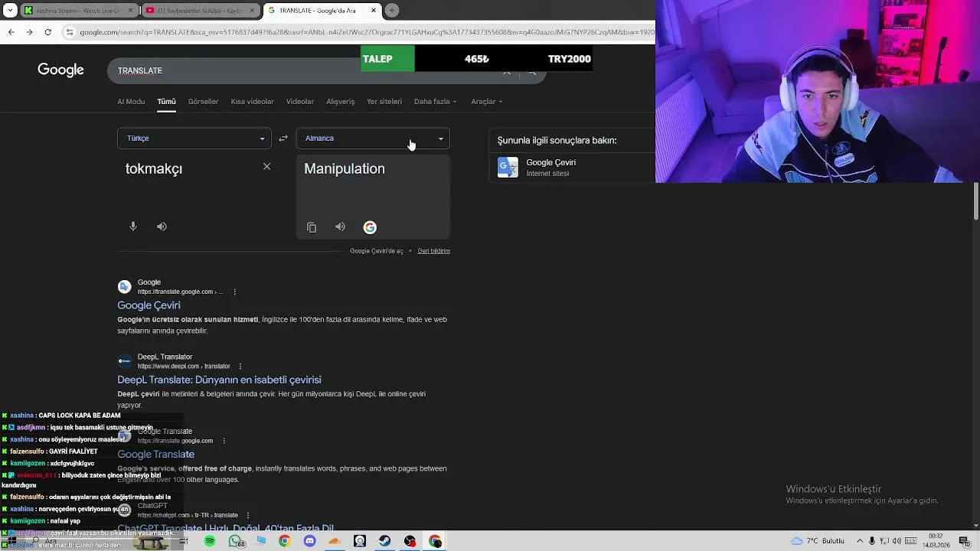Open the tab search dropdown arrow
This screenshot has width=980, height=551.
click(x=8, y=11)
